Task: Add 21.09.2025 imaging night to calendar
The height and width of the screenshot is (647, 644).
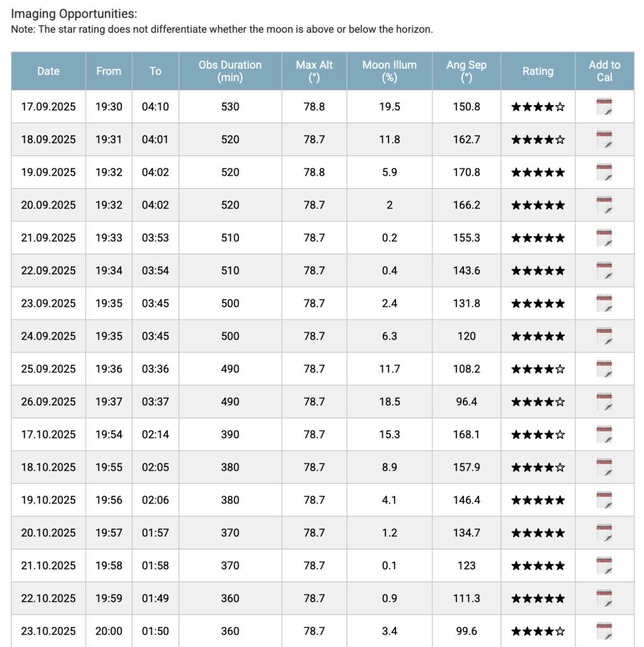Action: pyautogui.click(x=604, y=238)
